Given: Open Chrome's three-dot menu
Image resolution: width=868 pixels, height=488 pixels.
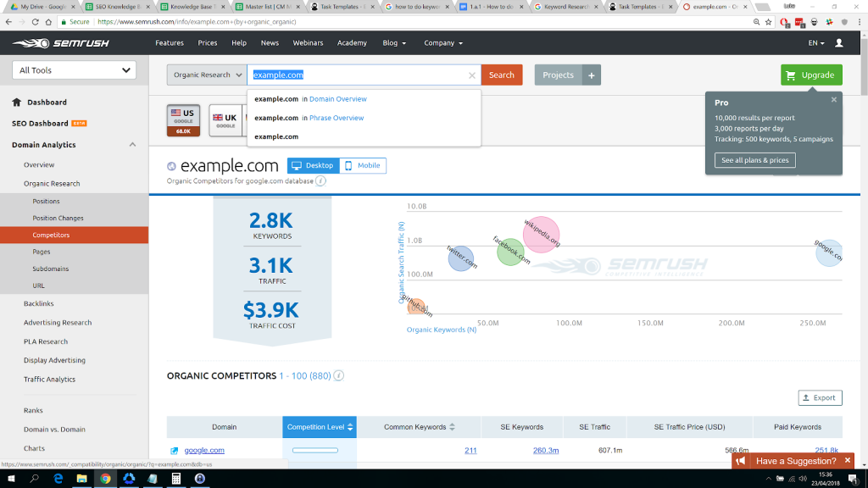Looking at the screenshot, I should click(860, 22).
